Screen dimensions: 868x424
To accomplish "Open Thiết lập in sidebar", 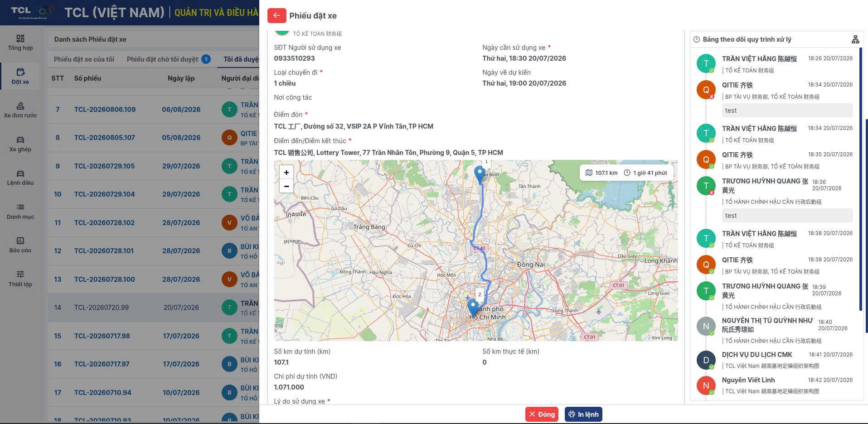I will pyautogui.click(x=20, y=279).
